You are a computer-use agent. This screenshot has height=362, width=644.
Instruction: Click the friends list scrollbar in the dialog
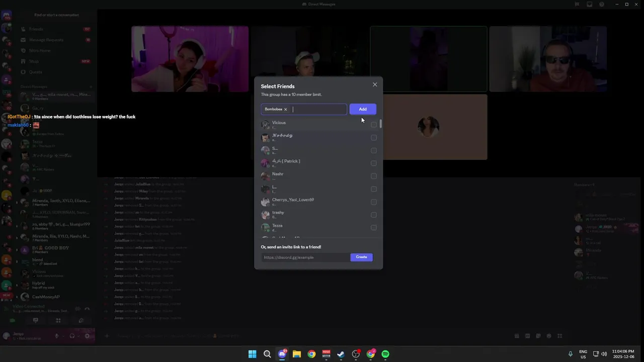click(x=381, y=124)
